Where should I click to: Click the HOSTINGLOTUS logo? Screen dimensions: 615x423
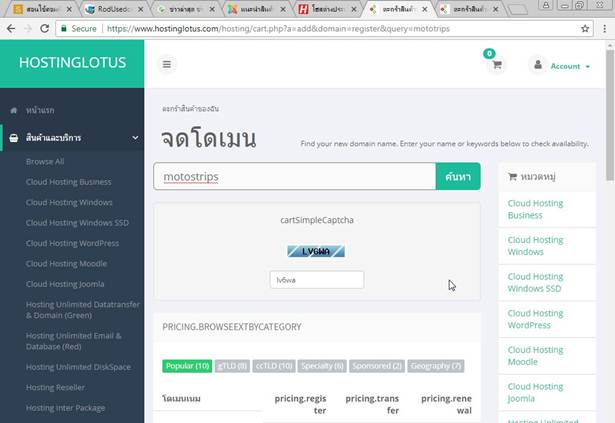[73, 62]
